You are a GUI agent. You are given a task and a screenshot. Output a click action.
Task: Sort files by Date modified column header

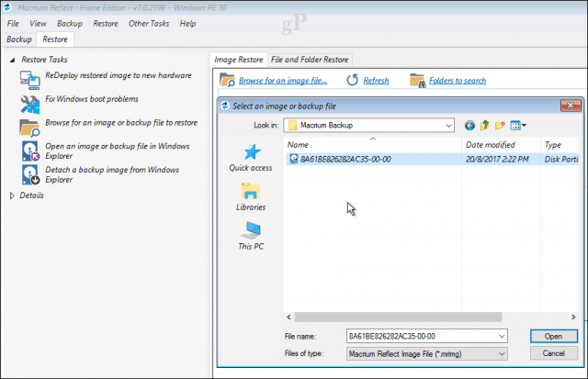tap(501, 145)
